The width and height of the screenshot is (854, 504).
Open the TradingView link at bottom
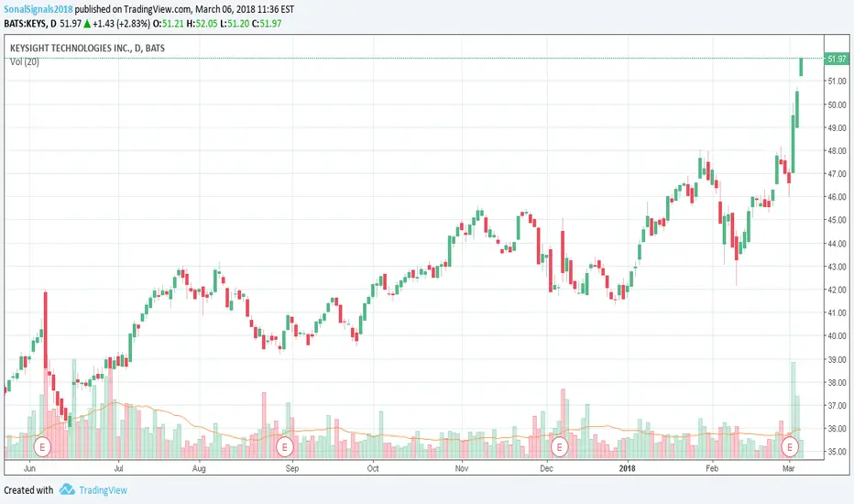click(103, 490)
